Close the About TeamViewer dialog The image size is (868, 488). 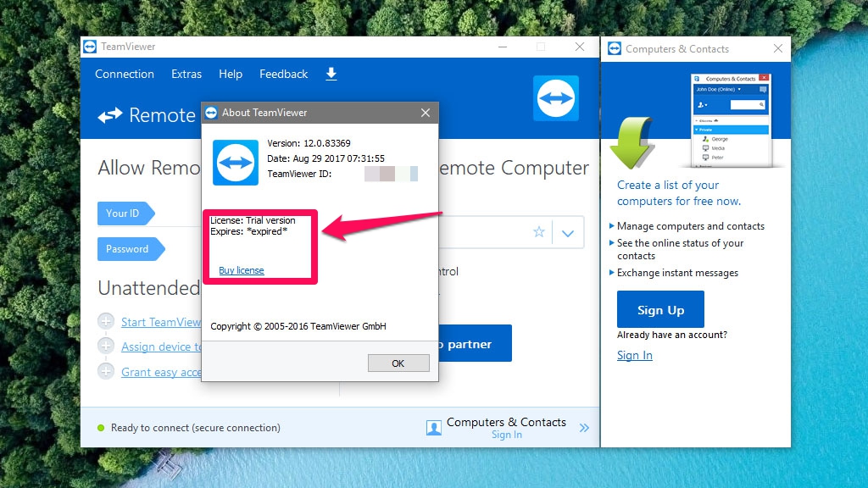426,113
